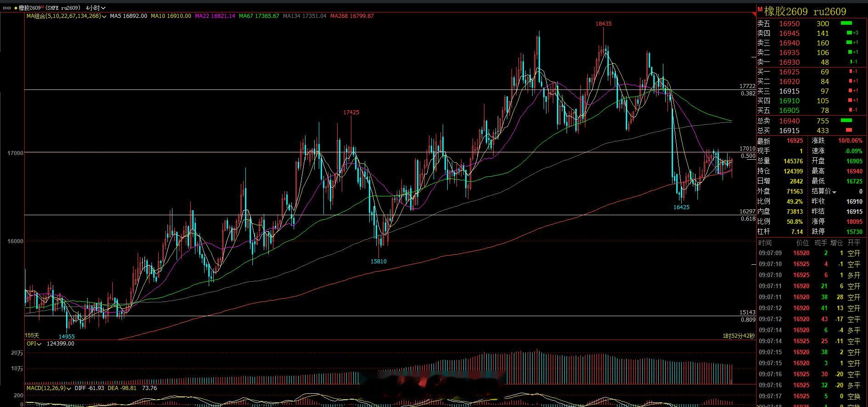
Task: Open the OPI indicator dropdown
Action: pos(39,344)
